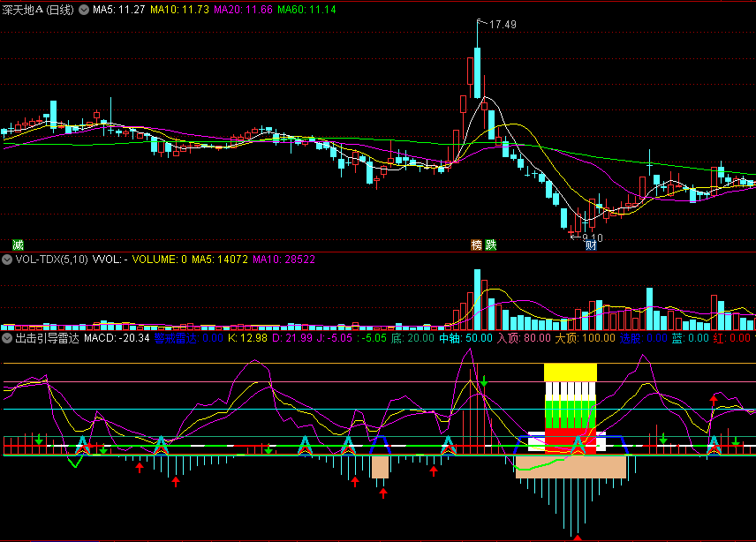Click the 蓝: 0.00 value

coord(690,338)
